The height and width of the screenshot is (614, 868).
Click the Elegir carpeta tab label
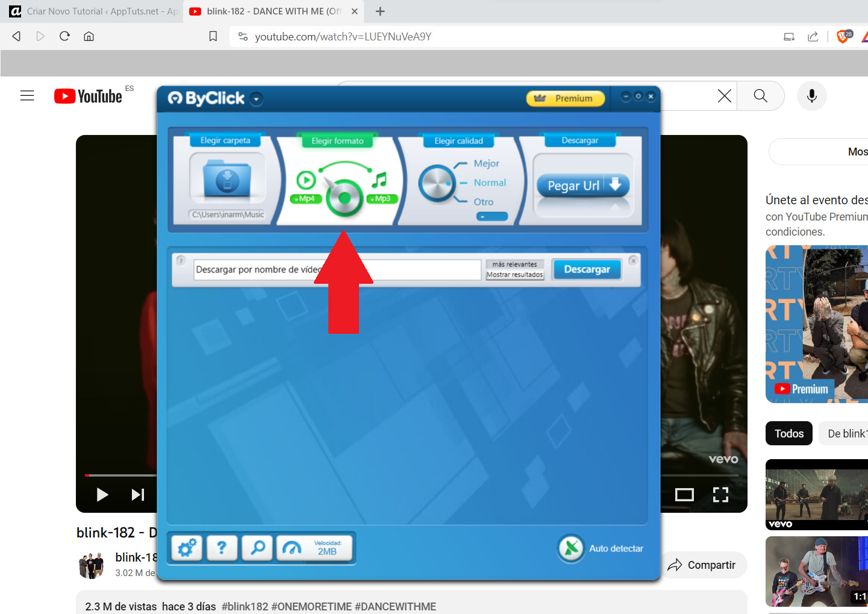225,140
